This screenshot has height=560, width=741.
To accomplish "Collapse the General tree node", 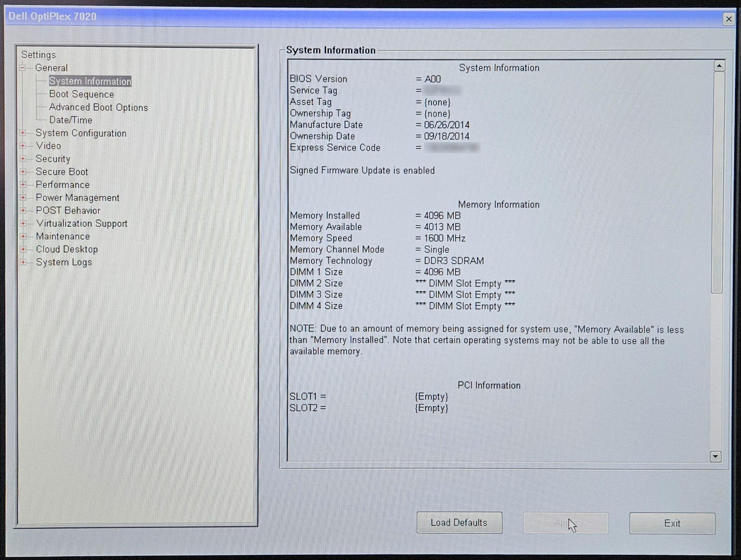I will tap(23, 68).
